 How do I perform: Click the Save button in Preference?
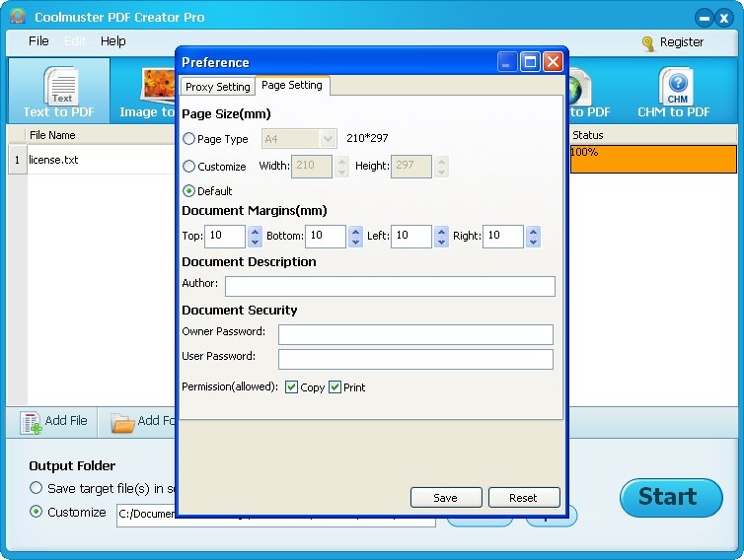pyautogui.click(x=446, y=498)
